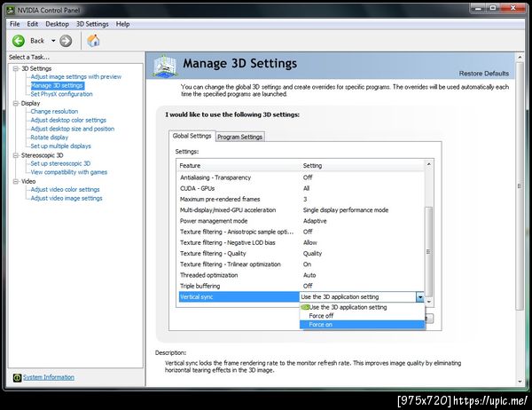Select the CUDA - GPUs row
532x410 pixels.
301,188
